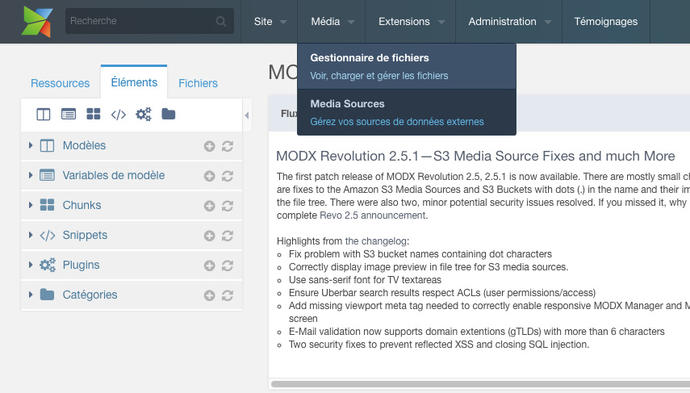Click the new chunk toolbar icon
Screen dimensions: 690x393
(93, 114)
